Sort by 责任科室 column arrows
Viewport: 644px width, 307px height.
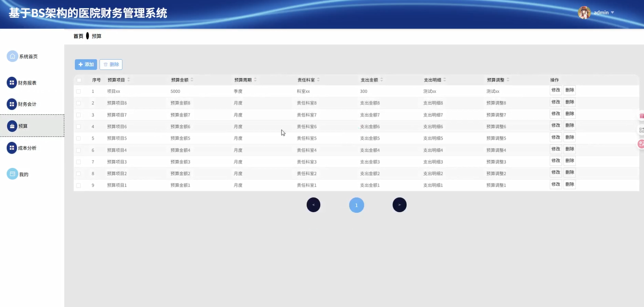(318, 79)
